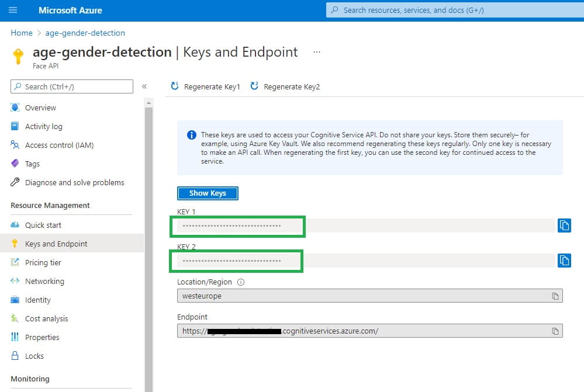Click the sidebar vertical scrollbar track
This screenshot has width=584, height=392.
148,249
